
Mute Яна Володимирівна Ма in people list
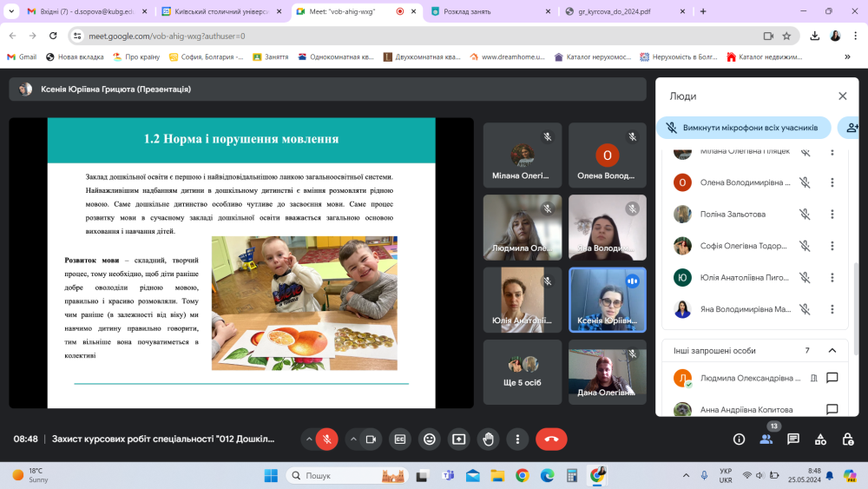tap(805, 309)
